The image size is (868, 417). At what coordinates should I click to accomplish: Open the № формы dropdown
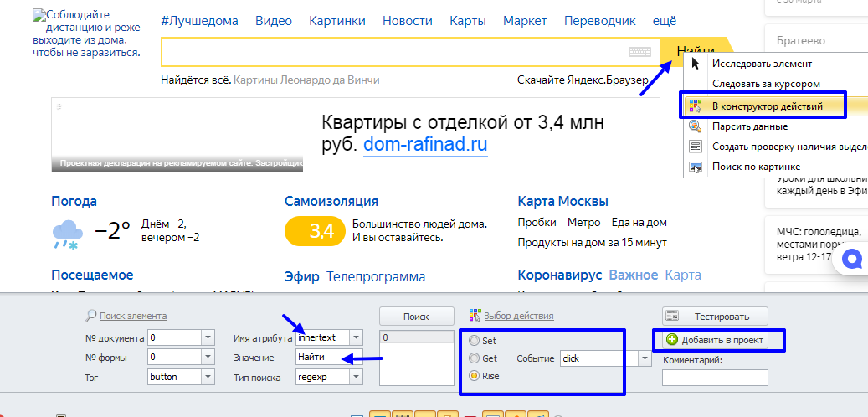click(208, 358)
